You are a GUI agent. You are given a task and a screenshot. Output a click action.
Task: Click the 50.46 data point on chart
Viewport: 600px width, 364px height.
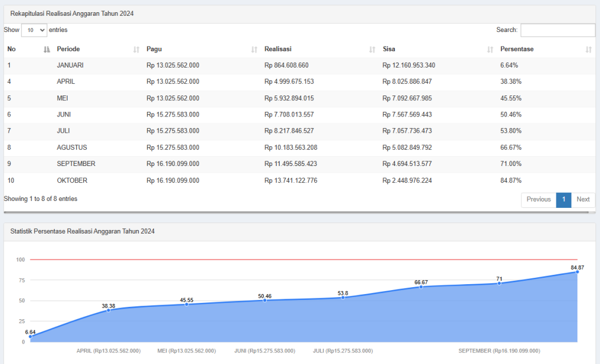click(x=264, y=301)
